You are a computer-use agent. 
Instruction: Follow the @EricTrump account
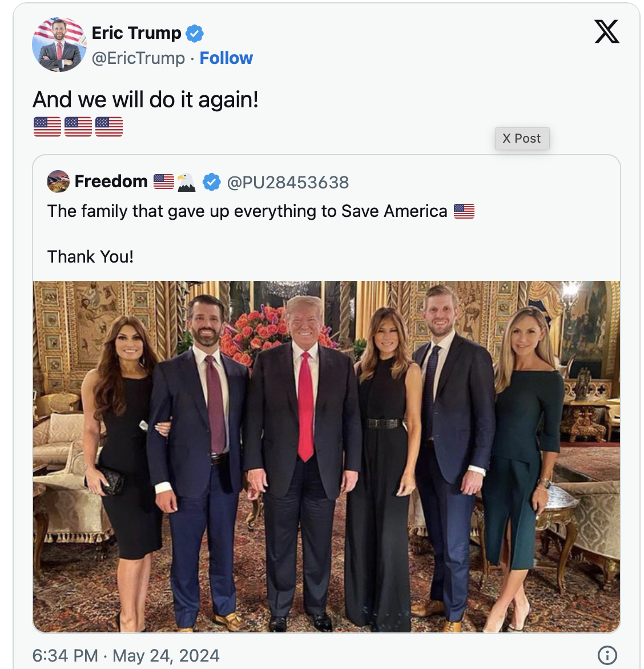coord(226,58)
